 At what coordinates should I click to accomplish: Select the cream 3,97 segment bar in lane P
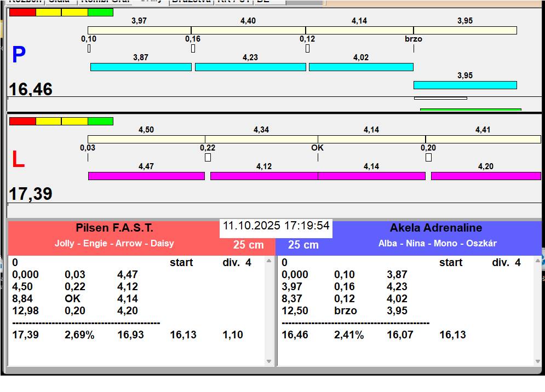[x=139, y=31]
